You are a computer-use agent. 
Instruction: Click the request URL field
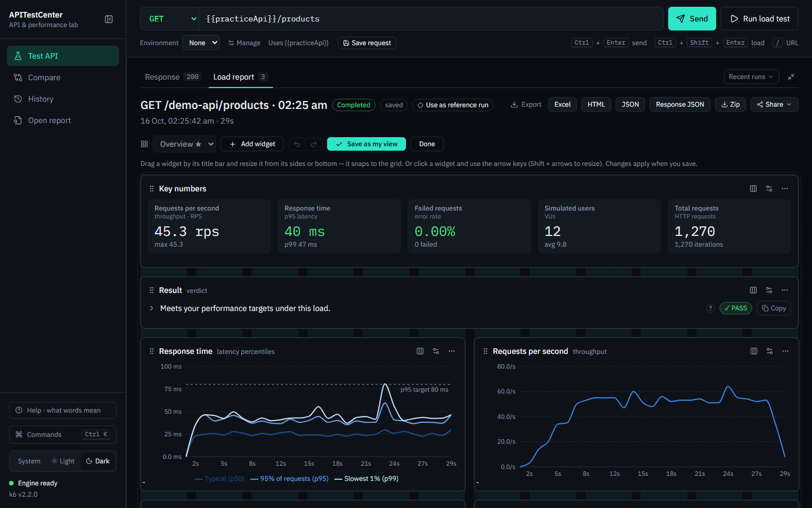click(x=431, y=19)
